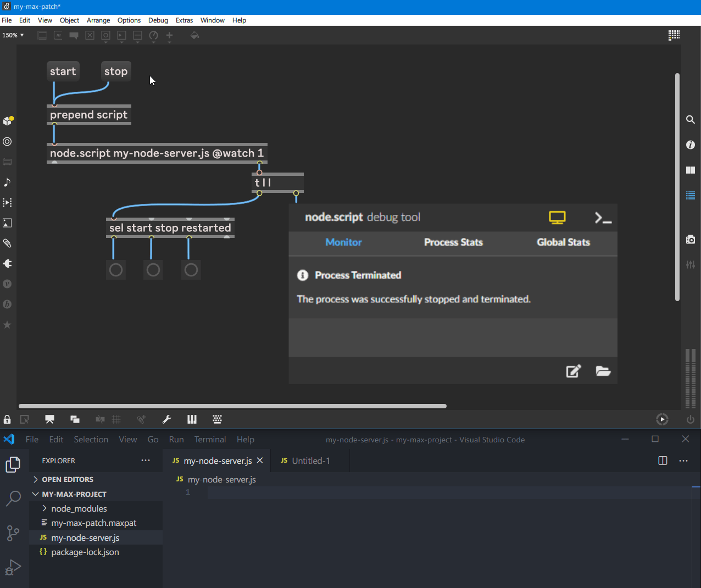Open the parameter mixer sliders icon
The width and height of the screenshot is (701, 588).
click(691, 264)
